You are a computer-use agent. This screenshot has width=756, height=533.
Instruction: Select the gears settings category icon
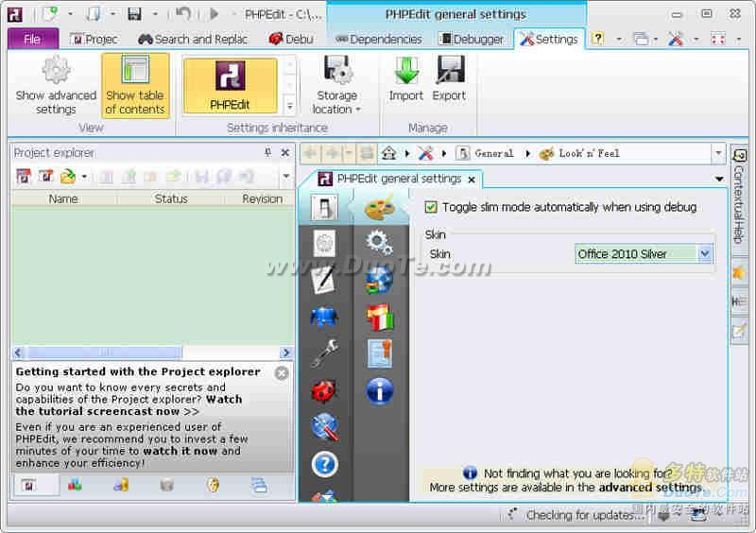[379, 242]
